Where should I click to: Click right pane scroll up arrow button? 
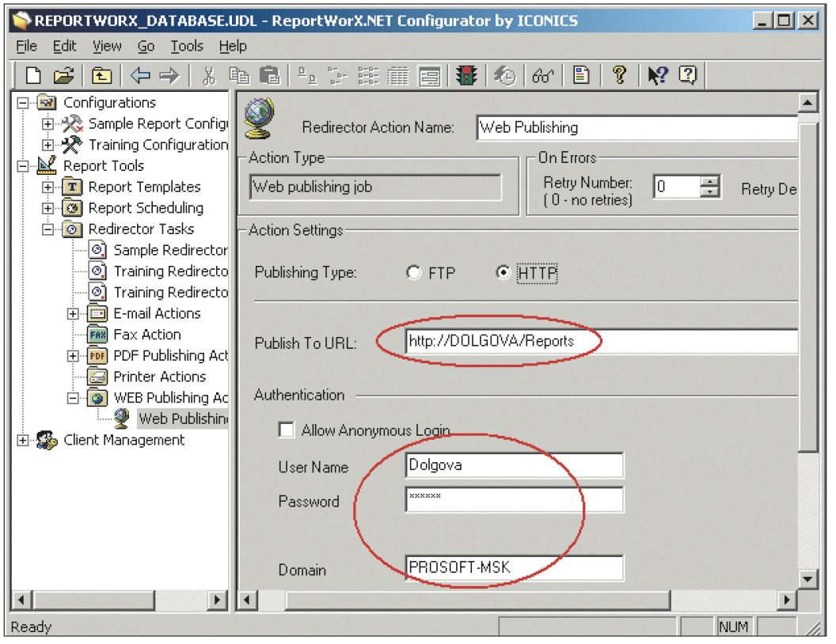coord(807,102)
